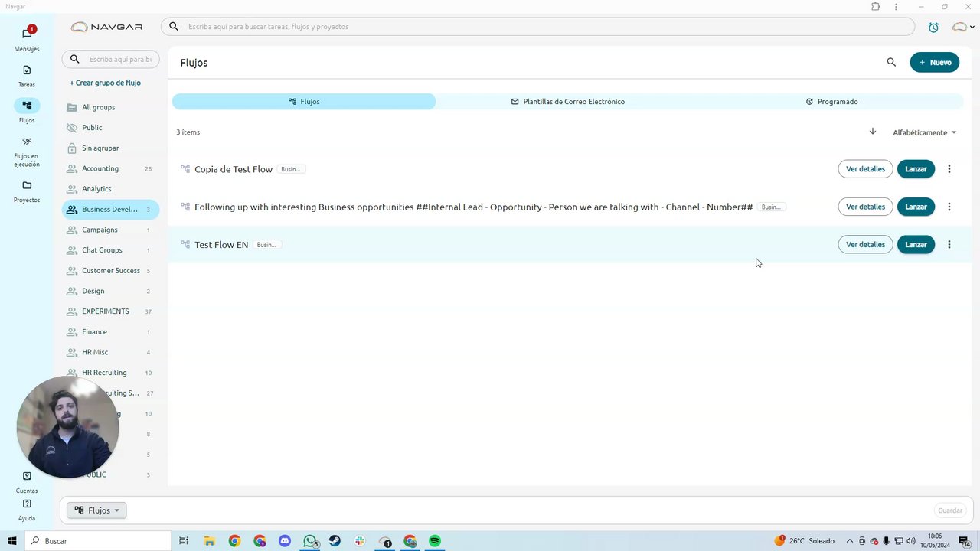
Task: Switch to Plantillas de Correo Electrónico tab
Action: (x=568, y=101)
